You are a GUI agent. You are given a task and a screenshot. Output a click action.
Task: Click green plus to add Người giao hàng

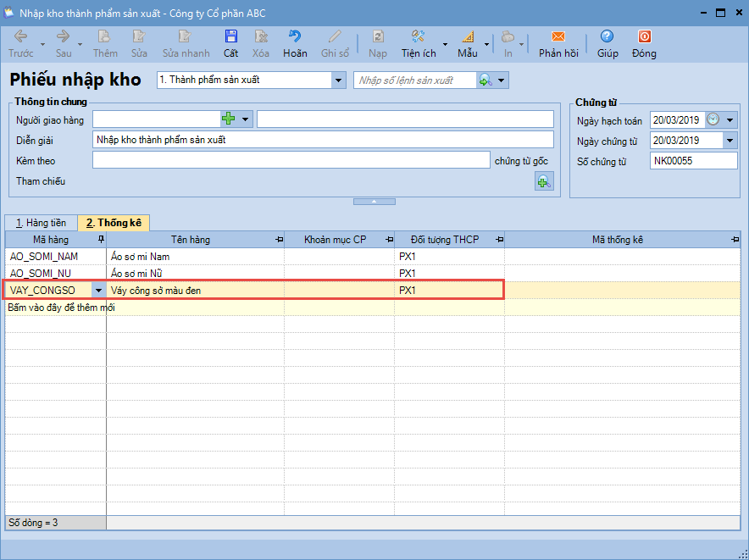click(x=228, y=119)
